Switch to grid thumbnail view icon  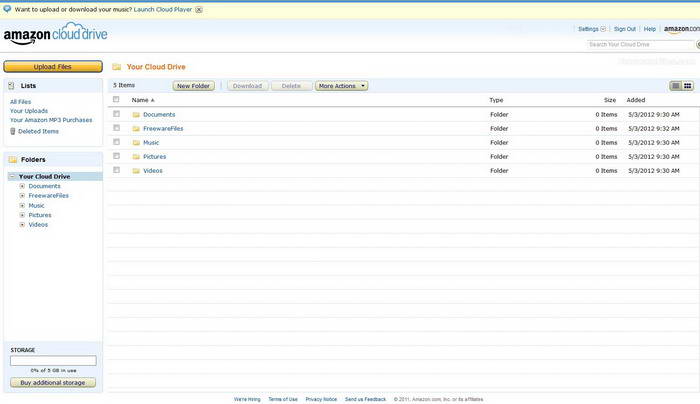[x=688, y=86]
